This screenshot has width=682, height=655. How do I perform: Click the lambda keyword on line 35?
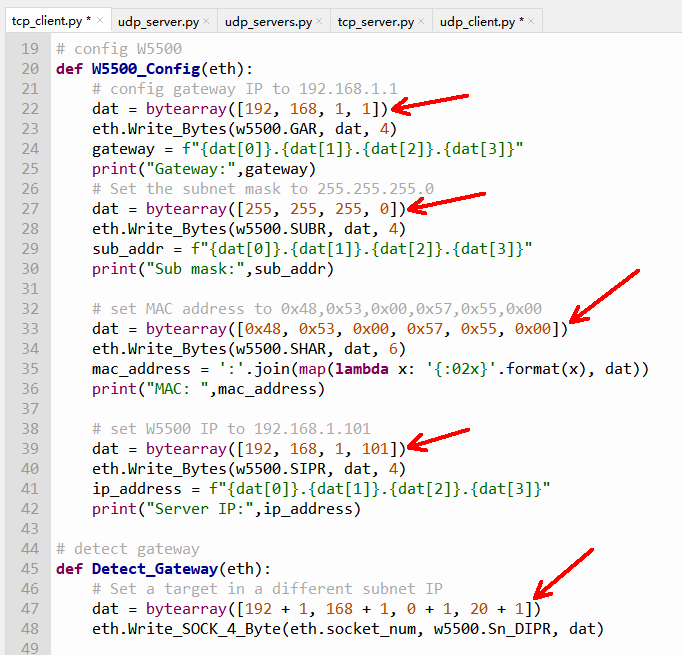point(361,369)
